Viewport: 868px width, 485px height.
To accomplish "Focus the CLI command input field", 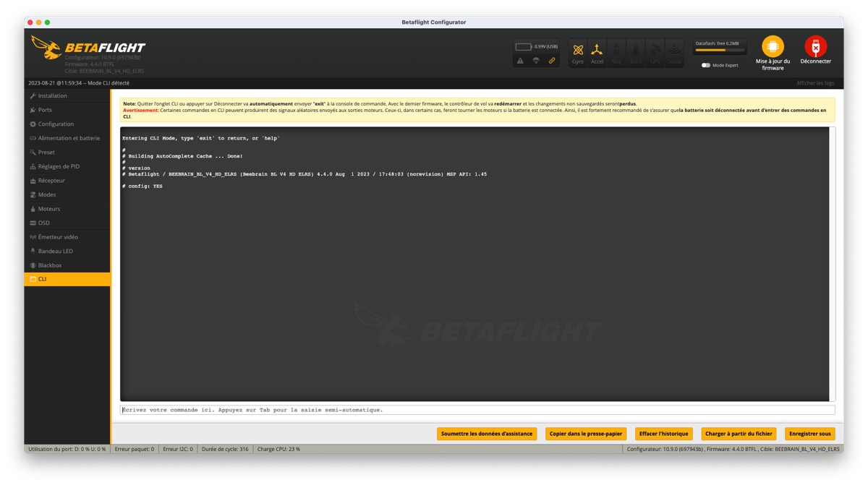I will click(477, 410).
